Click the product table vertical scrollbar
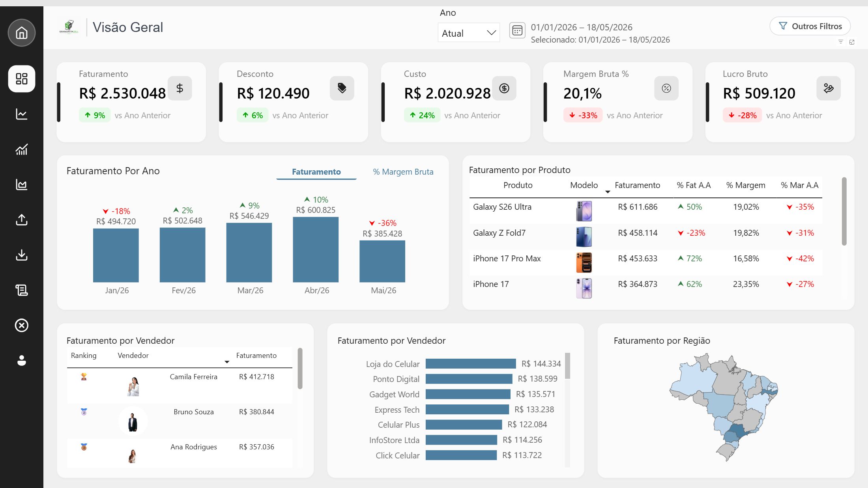The height and width of the screenshot is (488, 868). click(844, 211)
